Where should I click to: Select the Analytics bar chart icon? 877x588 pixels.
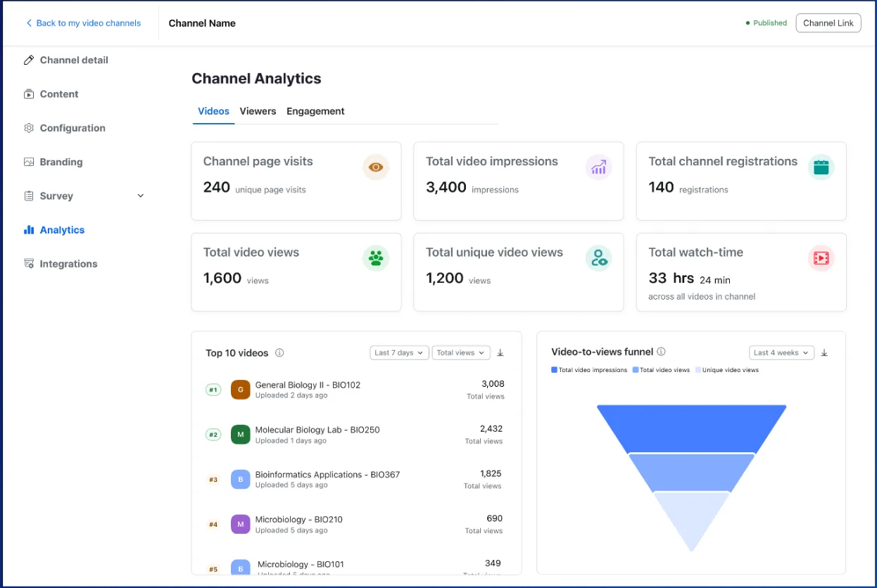(29, 229)
